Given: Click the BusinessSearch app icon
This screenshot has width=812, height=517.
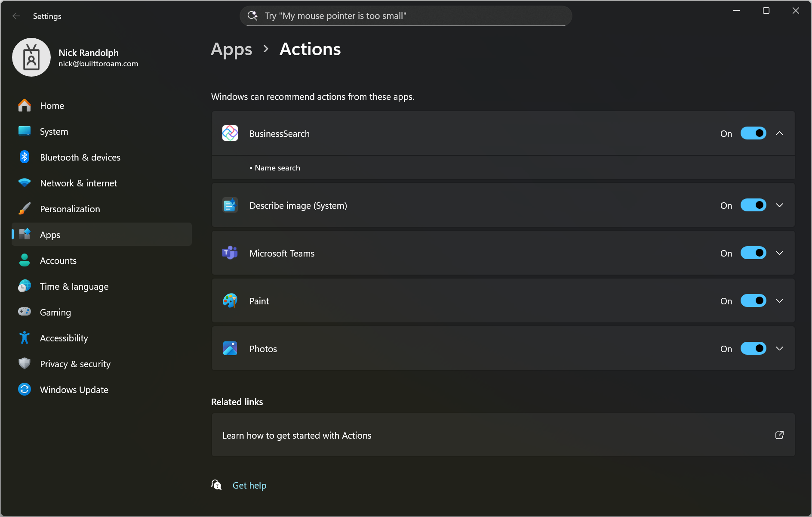Looking at the screenshot, I should [230, 133].
